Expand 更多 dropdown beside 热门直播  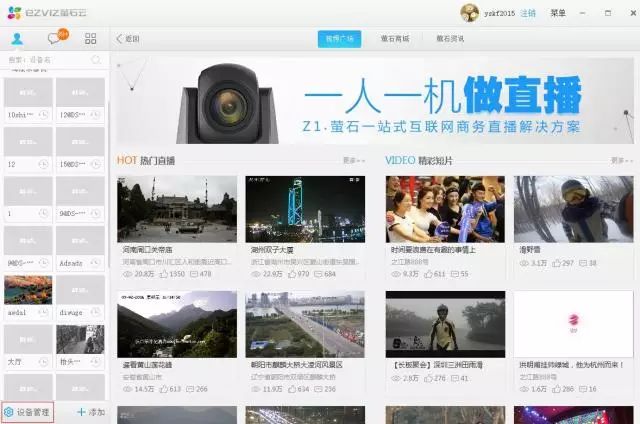pyautogui.click(x=352, y=160)
